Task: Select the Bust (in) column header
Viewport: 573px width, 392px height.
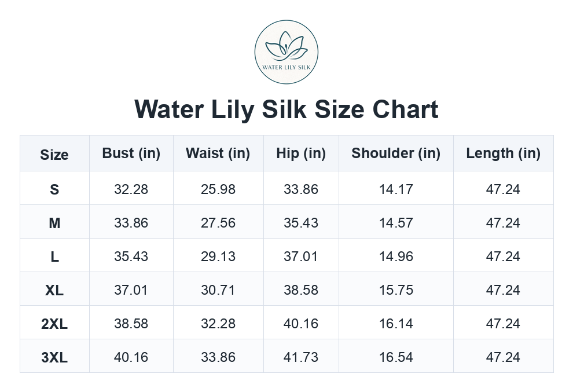Action: pyautogui.click(x=131, y=153)
